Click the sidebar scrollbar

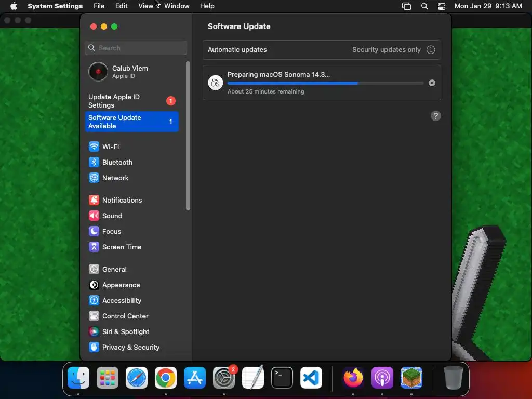pyautogui.click(x=188, y=136)
